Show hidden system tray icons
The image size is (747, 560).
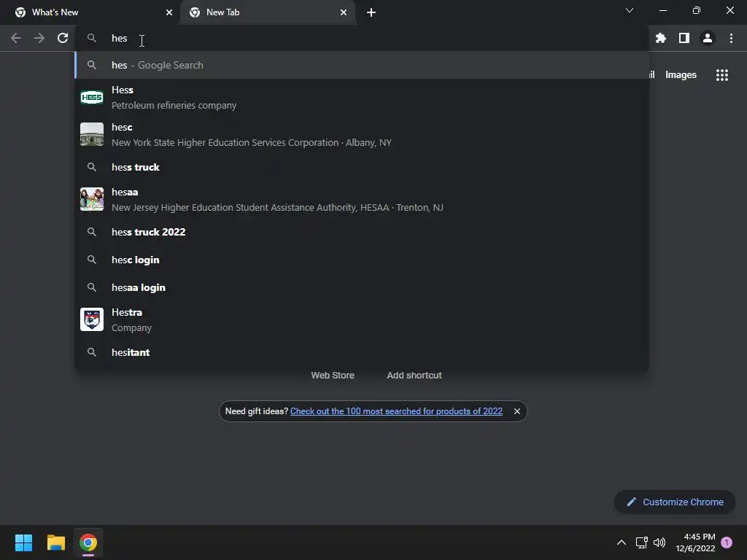coord(622,542)
